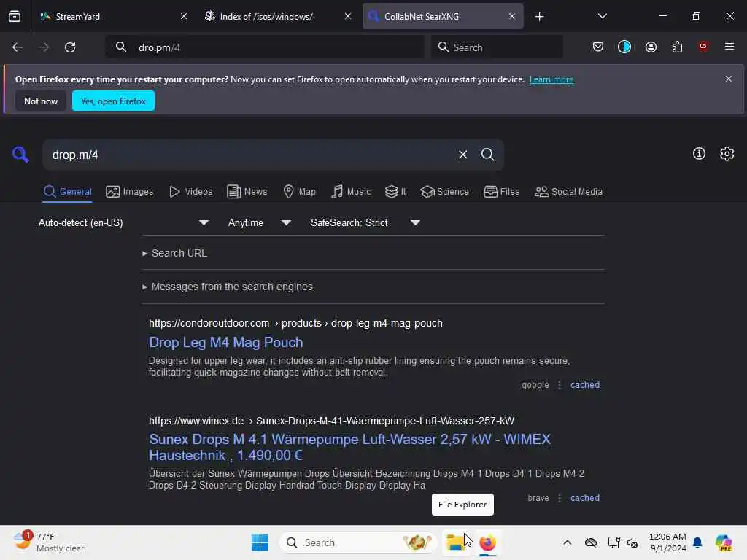Open the Auto-detect (en-US) language dropdown

pyautogui.click(x=123, y=222)
